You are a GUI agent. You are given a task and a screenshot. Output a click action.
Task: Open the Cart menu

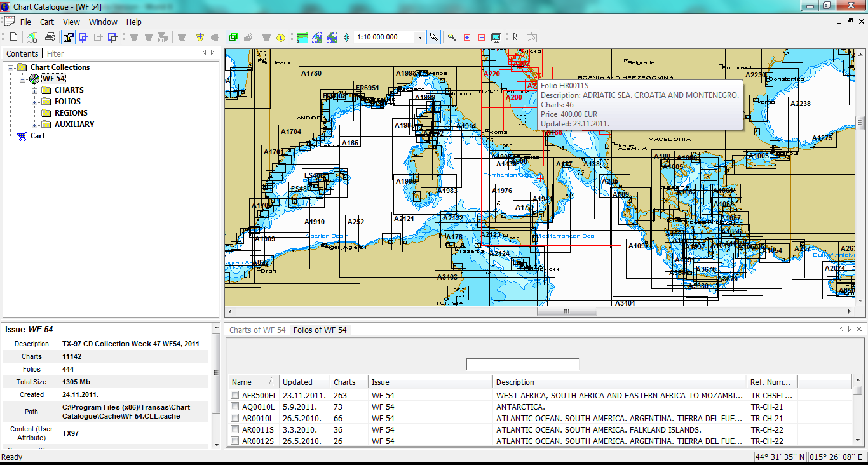click(46, 22)
